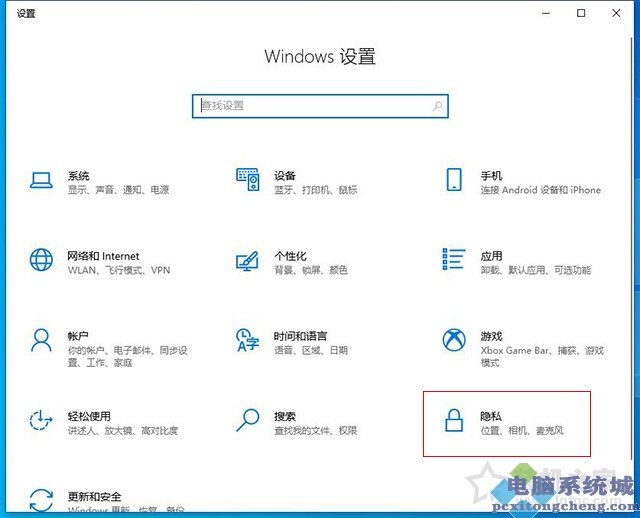Open the Accounts person icon
640x518 pixels.
click(x=41, y=340)
